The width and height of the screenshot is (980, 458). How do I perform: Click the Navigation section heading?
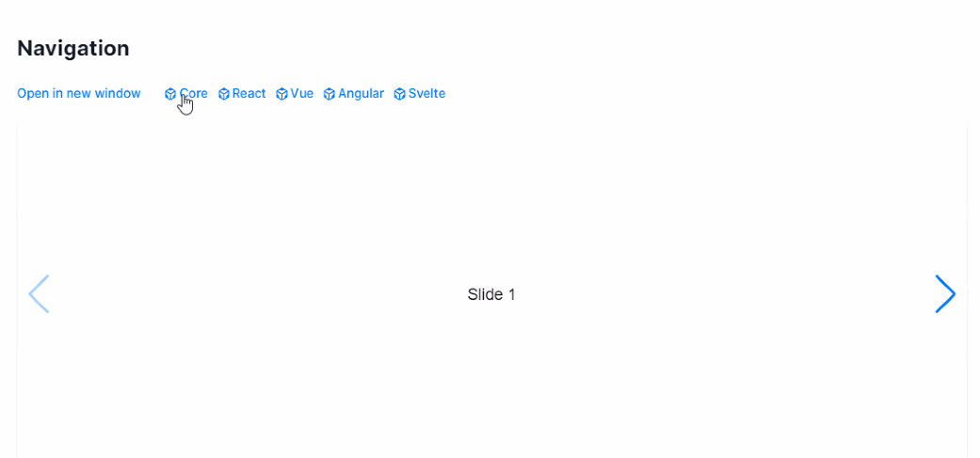[73, 48]
